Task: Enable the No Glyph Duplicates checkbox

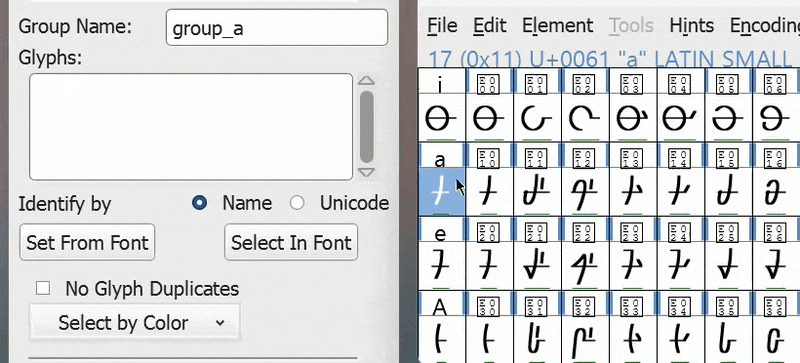Action: [43, 288]
